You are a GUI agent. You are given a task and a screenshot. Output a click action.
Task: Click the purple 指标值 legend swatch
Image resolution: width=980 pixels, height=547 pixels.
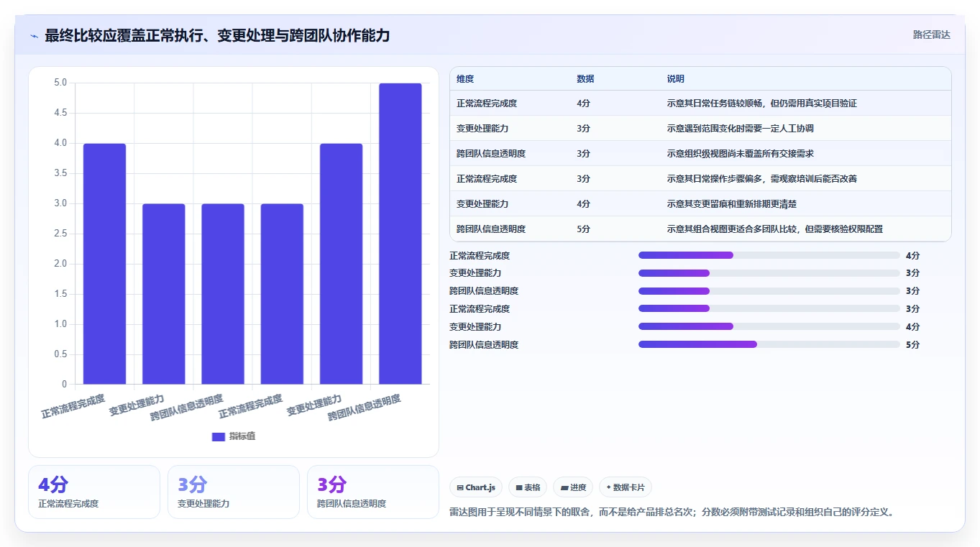[x=219, y=436]
